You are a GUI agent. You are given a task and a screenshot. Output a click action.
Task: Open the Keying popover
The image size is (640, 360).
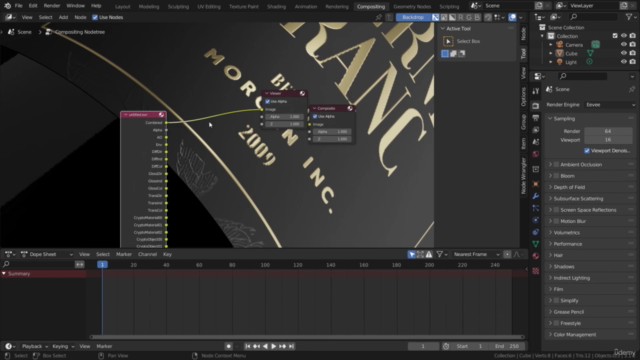coord(63,346)
